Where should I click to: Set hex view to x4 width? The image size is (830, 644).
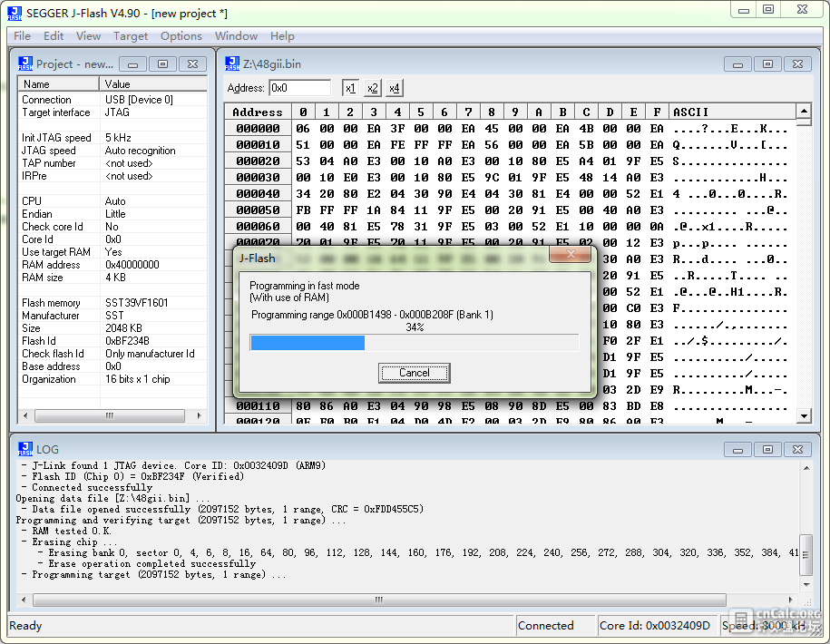pyautogui.click(x=395, y=88)
